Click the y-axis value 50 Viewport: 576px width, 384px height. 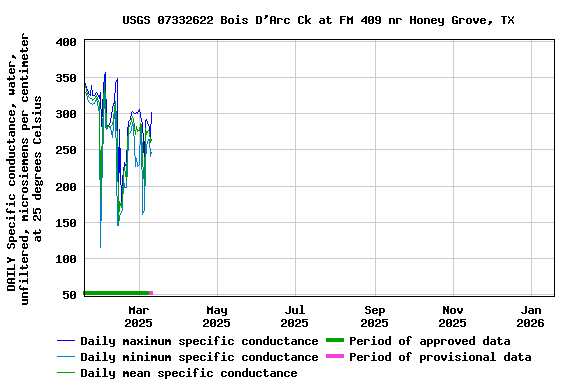69,295
